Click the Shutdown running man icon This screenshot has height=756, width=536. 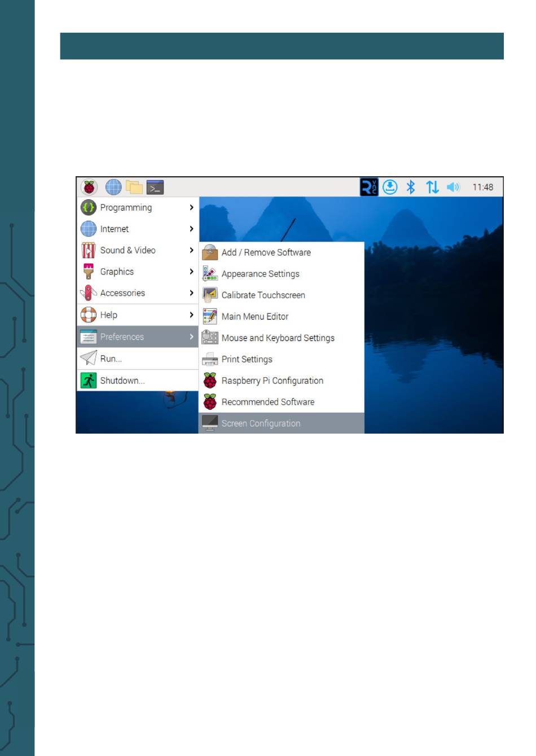pos(89,381)
